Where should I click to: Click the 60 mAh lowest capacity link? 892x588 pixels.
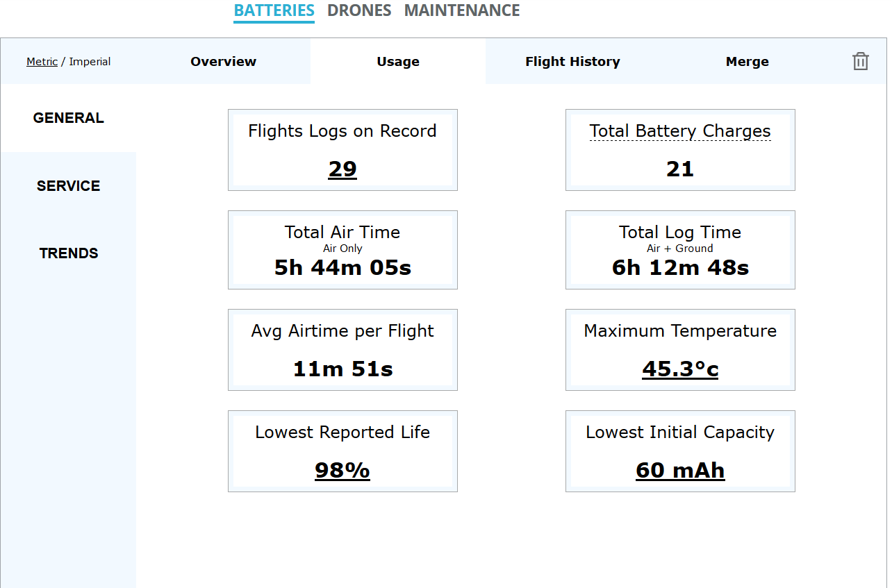pos(679,470)
